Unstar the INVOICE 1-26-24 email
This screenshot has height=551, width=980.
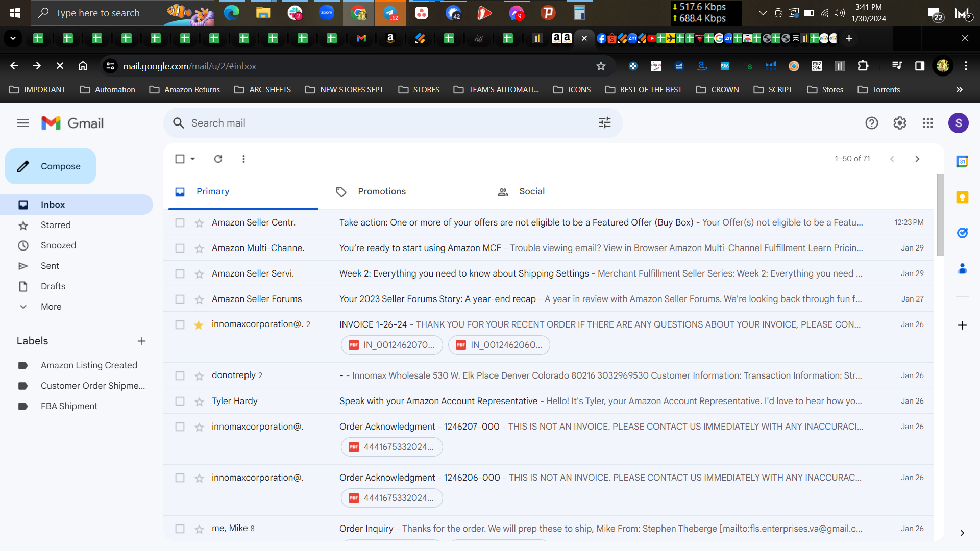(x=199, y=325)
